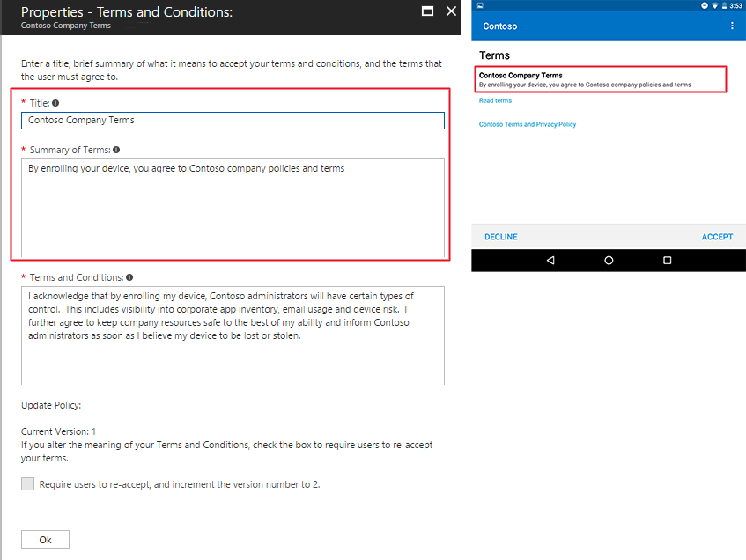Open the Read terms link
Viewport: 746px width, 560px height.
click(494, 99)
